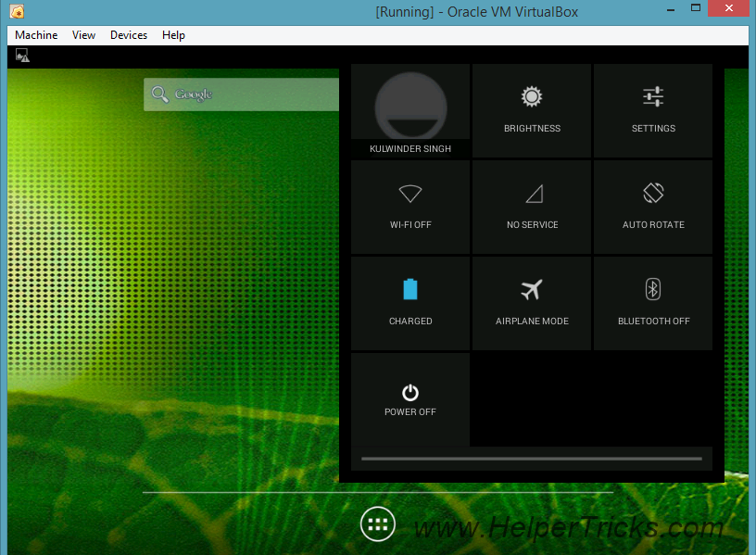The height and width of the screenshot is (555, 756).
Task: Click the quick settings panel bottom handle bar
Action: 532,459
